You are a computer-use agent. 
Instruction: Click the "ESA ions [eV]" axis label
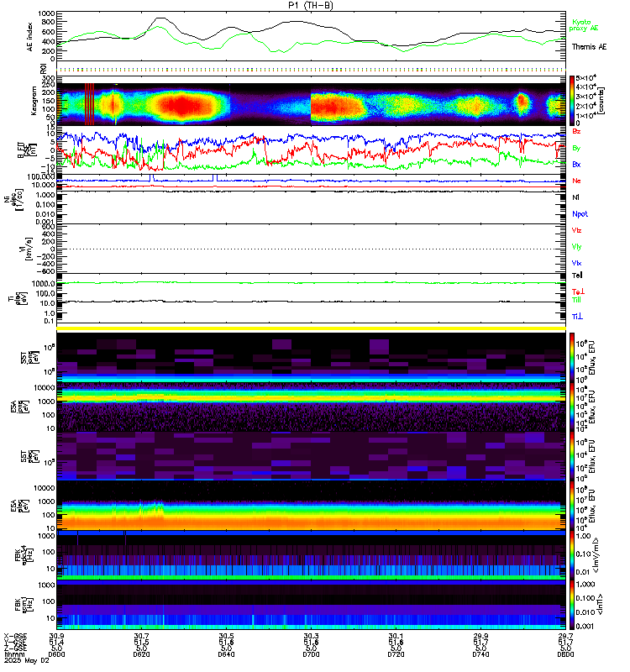20,407
